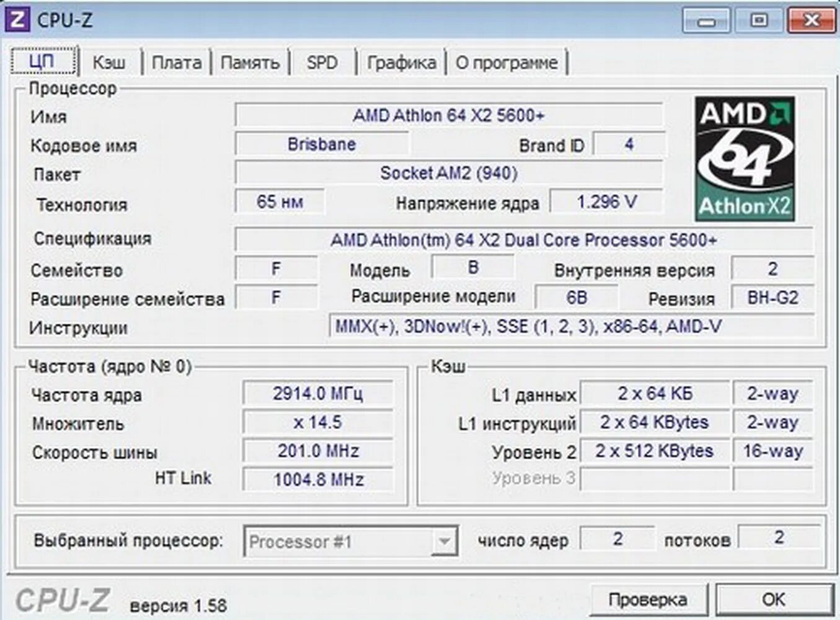Click the CPU-Z Z logo icon in title bar

(x=17, y=20)
